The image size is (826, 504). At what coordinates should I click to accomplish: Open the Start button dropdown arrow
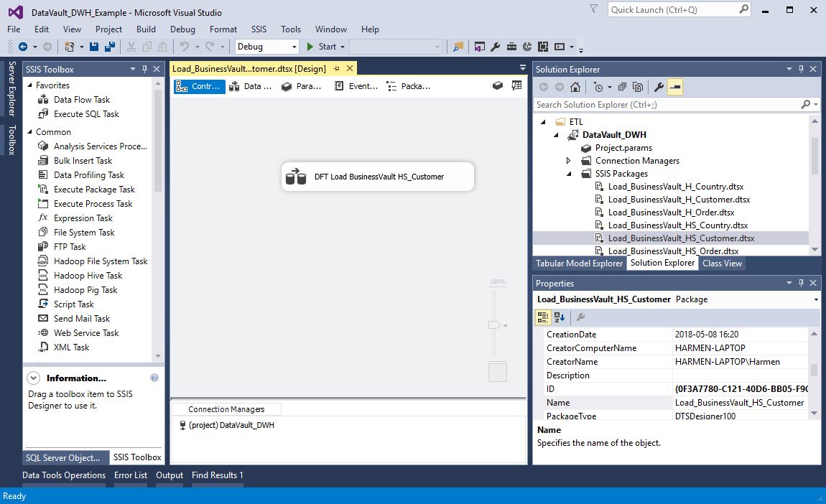[343, 47]
